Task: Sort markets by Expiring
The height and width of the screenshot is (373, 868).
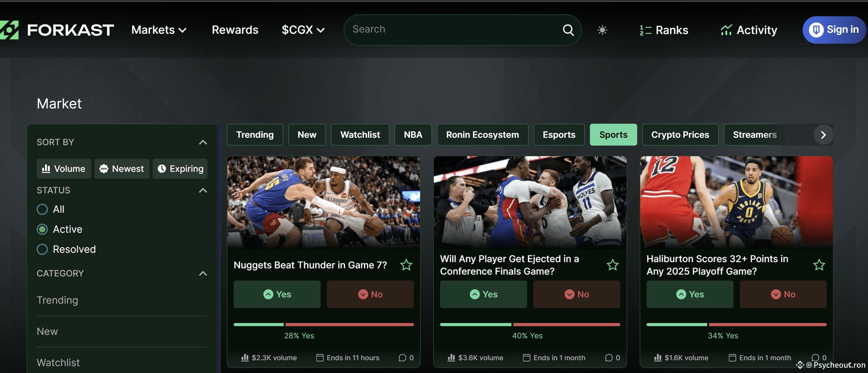Action: coord(180,169)
